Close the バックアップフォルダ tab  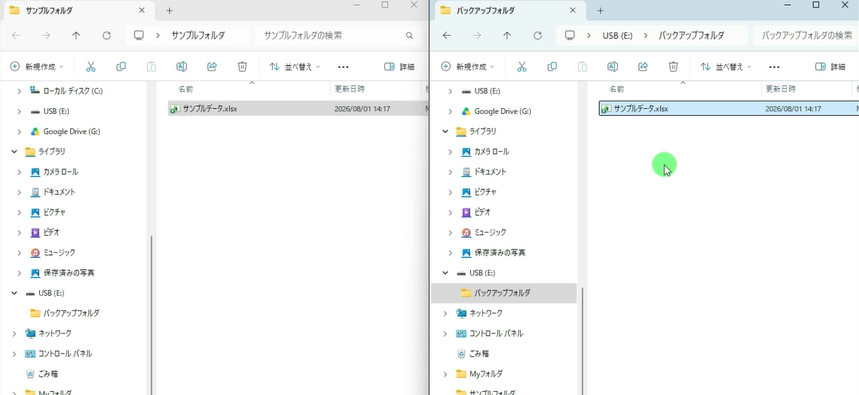click(x=573, y=10)
